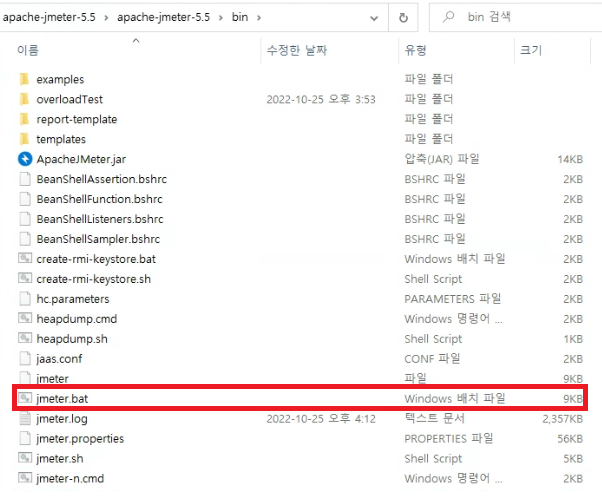This screenshot has width=602, height=496.
Task: Click the examples folder icon
Action: [25, 79]
